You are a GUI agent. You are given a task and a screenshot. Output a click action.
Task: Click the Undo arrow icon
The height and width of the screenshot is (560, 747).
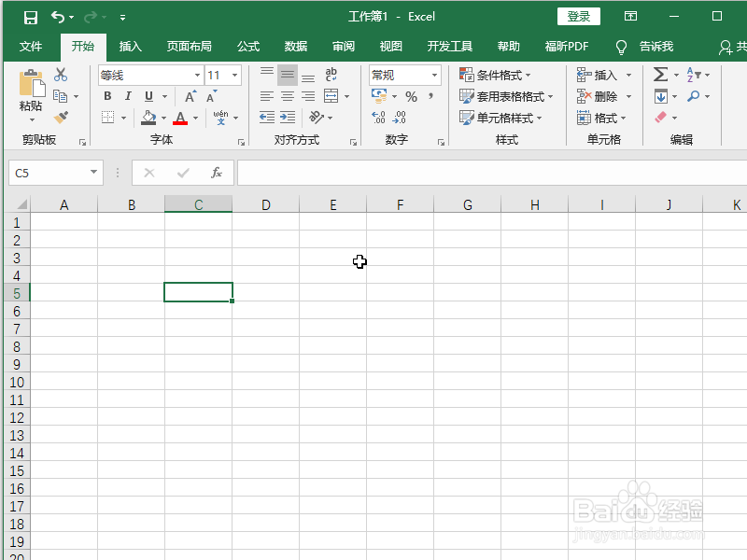click(58, 17)
